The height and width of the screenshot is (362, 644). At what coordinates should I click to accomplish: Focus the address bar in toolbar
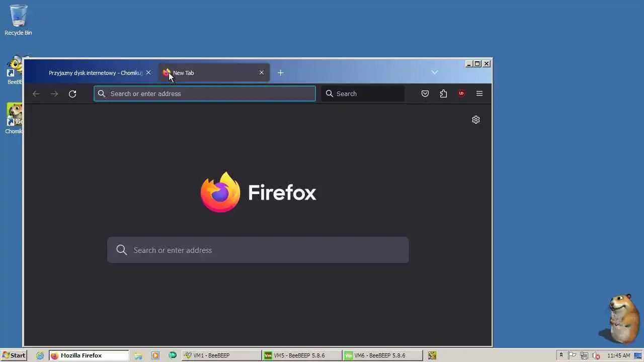(205, 94)
